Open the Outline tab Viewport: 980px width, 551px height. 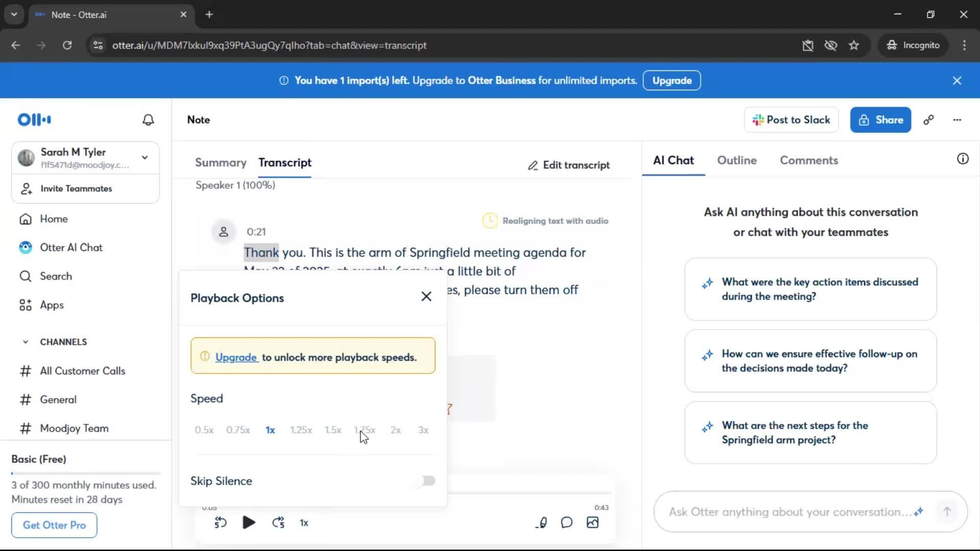(737, 160)
